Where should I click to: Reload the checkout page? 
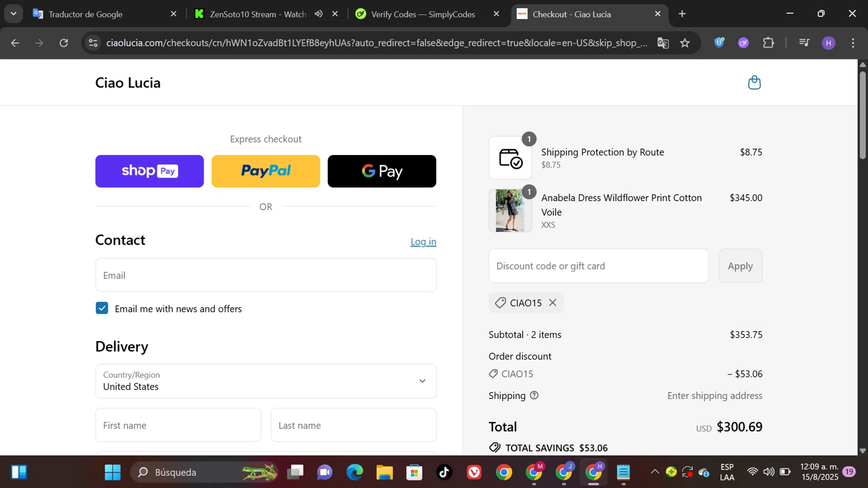point(64,43)
